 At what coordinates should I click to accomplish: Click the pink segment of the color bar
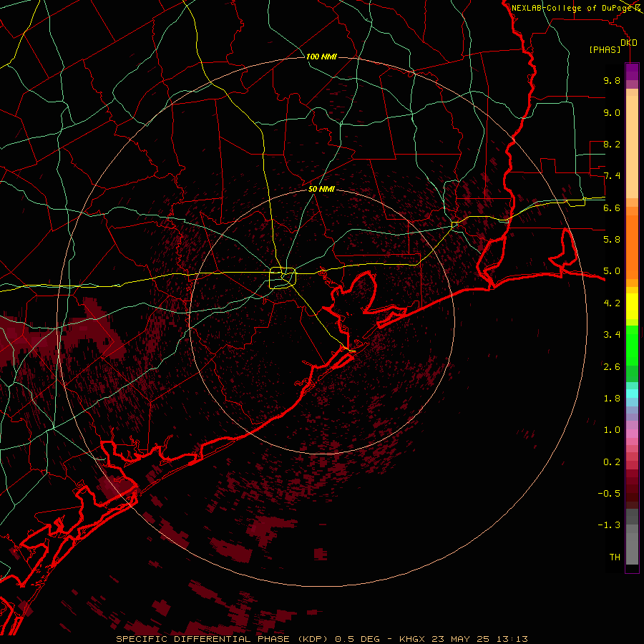point(632,434)
